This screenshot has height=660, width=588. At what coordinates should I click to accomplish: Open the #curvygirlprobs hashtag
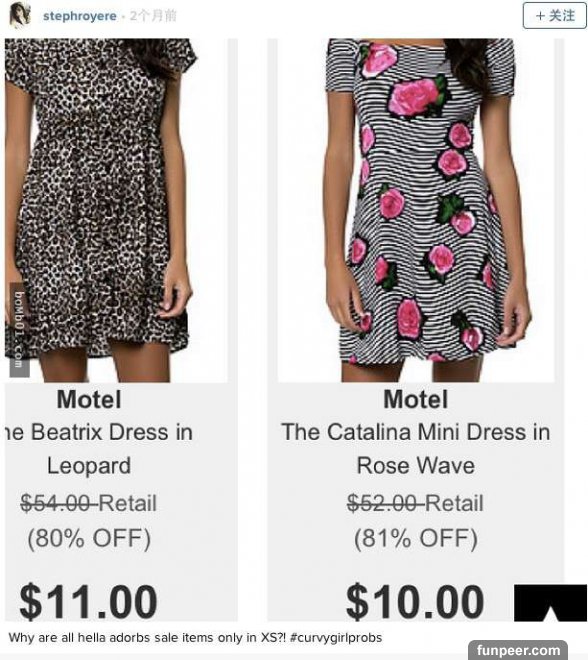tap(336, 637)
